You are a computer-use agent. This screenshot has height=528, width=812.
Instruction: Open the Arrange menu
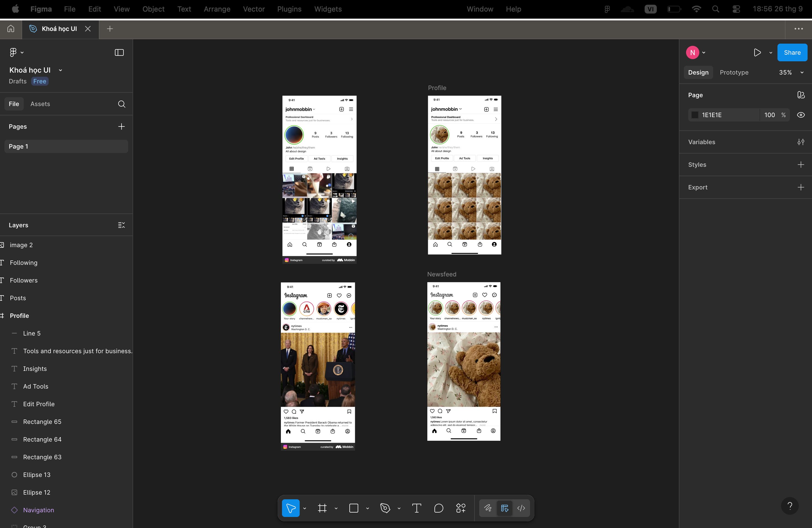pos(217,9)
